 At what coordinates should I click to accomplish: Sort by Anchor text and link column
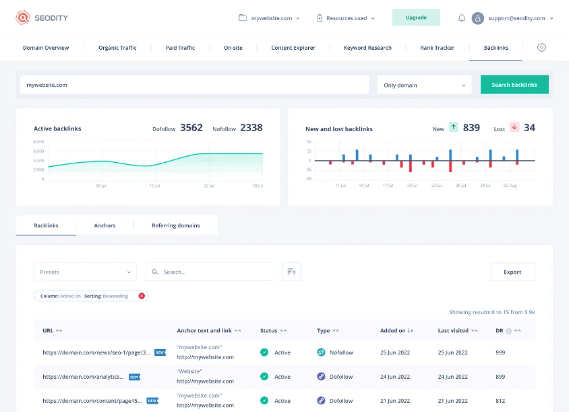point(238,331)
